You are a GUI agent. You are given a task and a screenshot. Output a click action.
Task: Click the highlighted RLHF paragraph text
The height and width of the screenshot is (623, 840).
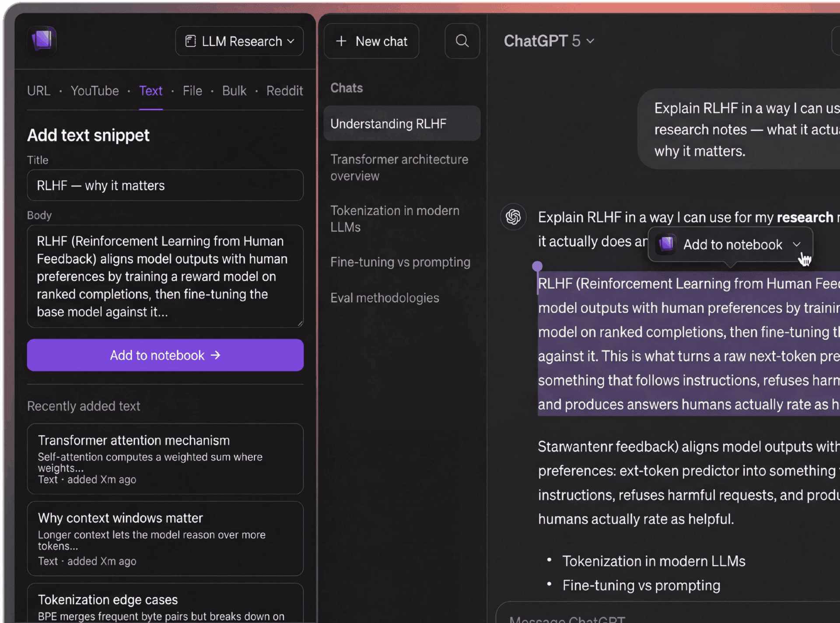pyautogui.click(x=689, y=344)
